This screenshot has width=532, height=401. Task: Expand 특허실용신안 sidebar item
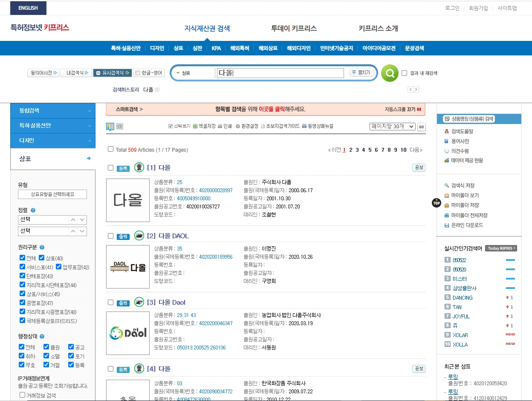pyautogui.click(x=53, y=125)
